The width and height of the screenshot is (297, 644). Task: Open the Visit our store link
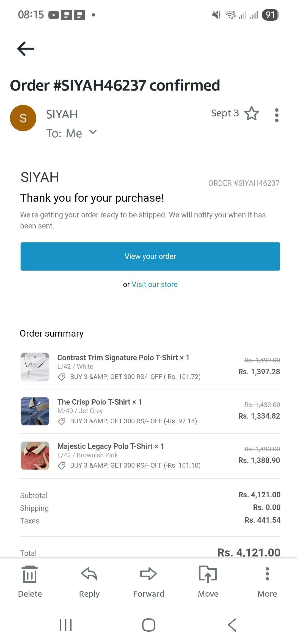click(155, 284)
